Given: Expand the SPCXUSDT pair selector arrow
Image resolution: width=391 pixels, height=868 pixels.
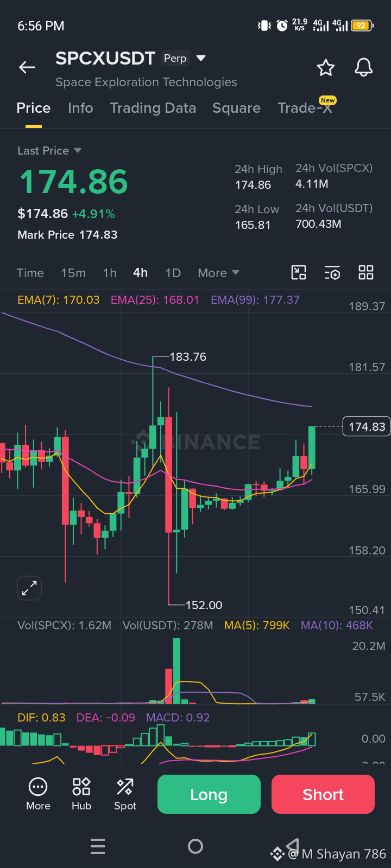Looking at the screenshot, I should click(201, 58).
